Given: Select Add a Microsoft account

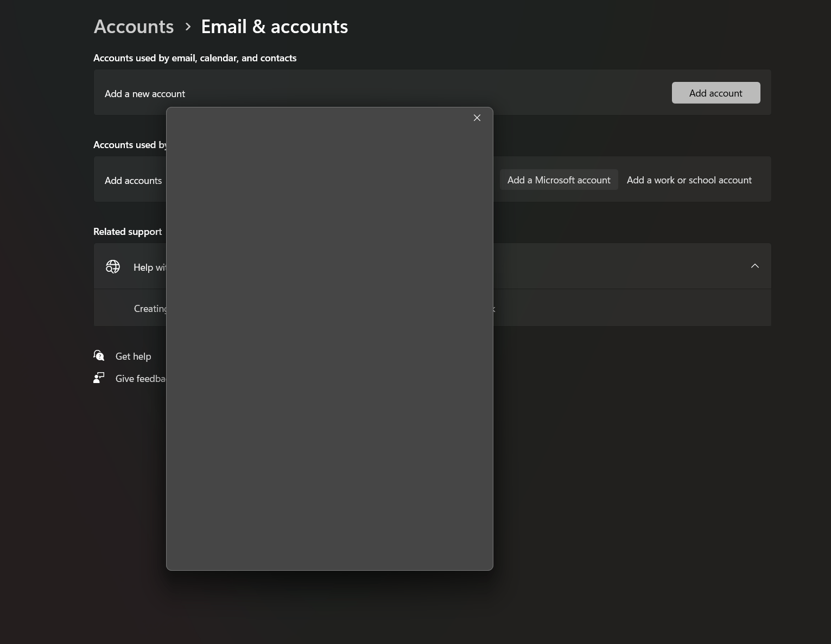Looking at the screenshot, I should click(x=558, y=180).
